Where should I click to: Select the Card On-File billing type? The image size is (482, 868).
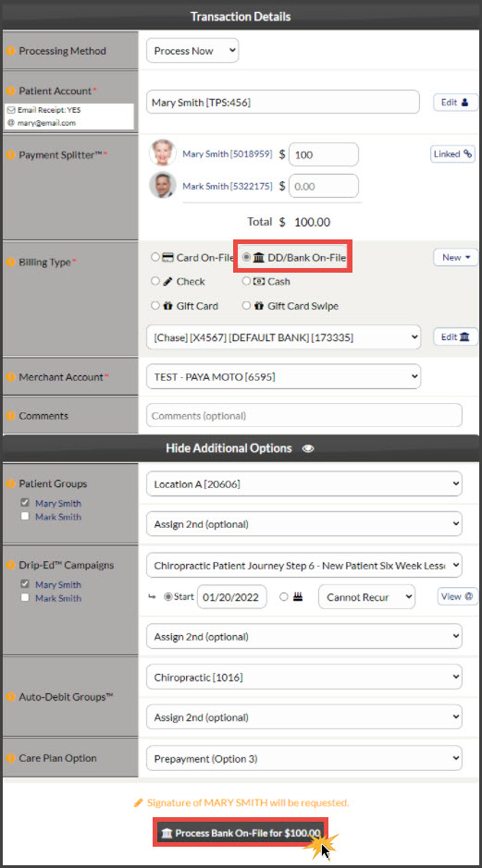pos(155,257)
